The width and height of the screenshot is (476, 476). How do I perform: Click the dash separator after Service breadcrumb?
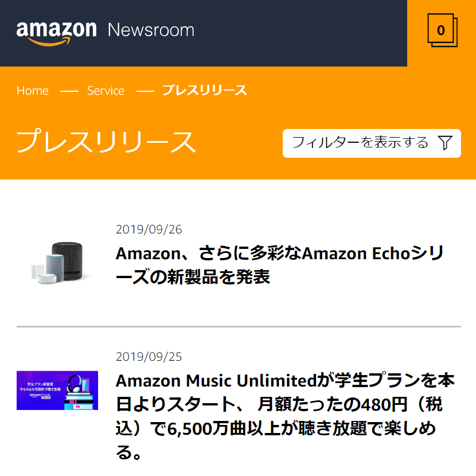tap(145, 91)
